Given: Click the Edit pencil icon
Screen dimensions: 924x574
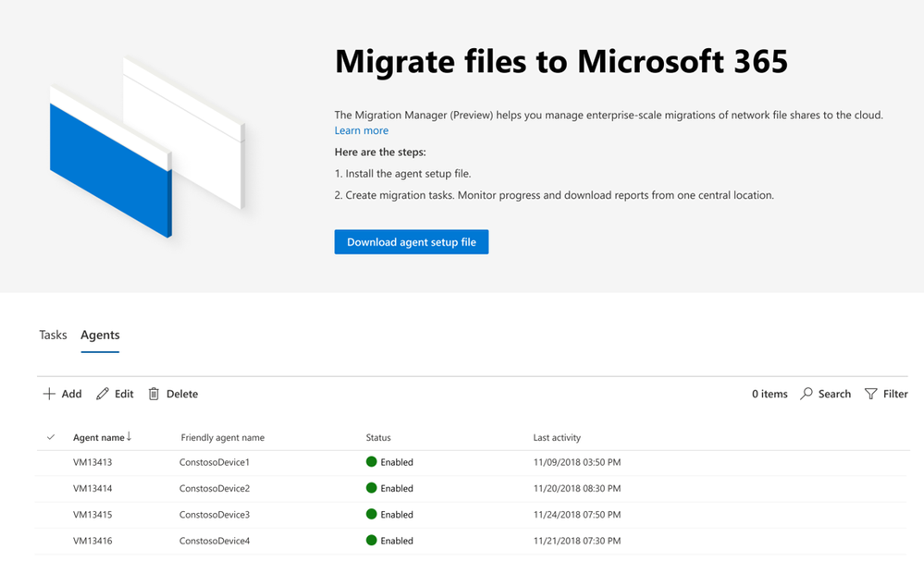Looking at the screenshot, I should pos(103,394).
